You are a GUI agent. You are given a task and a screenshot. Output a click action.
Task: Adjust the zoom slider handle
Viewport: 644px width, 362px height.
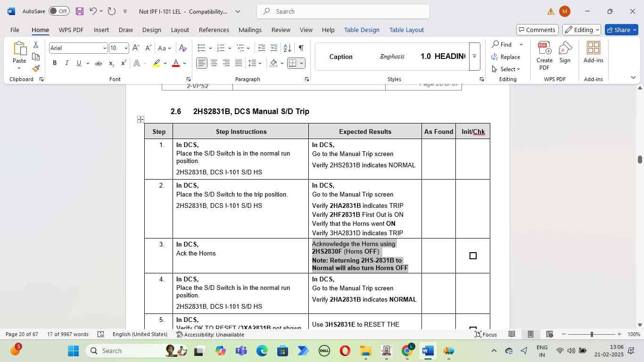[x=592, y=334]
